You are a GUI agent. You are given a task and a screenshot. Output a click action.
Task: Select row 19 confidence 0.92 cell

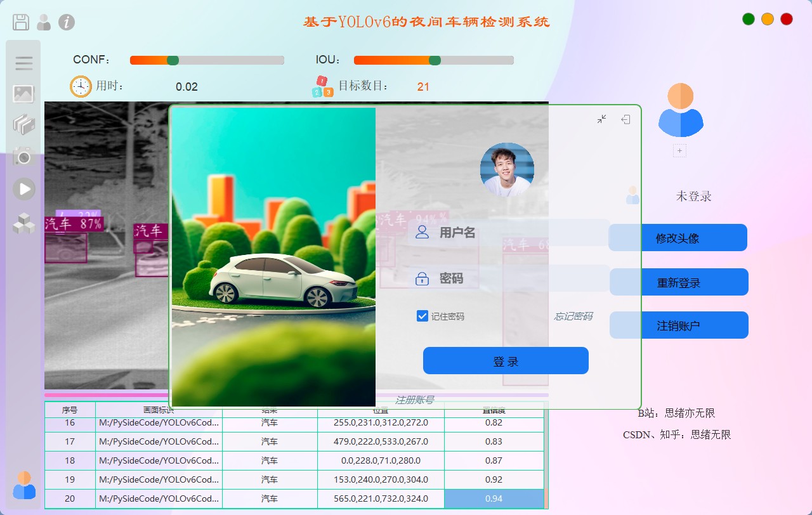tap(494, 479)
